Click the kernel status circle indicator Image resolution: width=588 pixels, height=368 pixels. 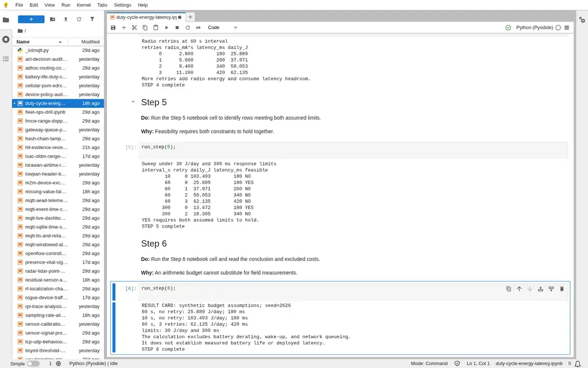[558, 27]
